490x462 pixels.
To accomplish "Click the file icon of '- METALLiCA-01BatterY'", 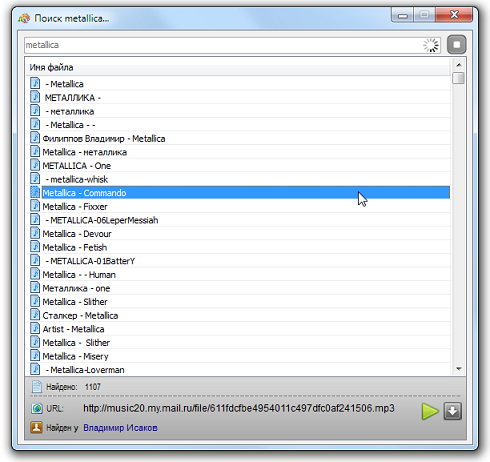I will click(x=35, y=260).
